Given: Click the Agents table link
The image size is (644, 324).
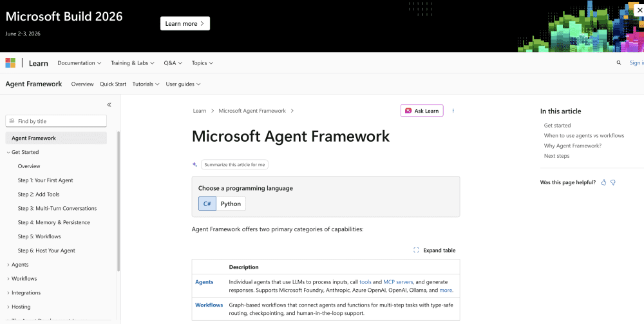Looking at the screenshot, I should coord(204,281).
